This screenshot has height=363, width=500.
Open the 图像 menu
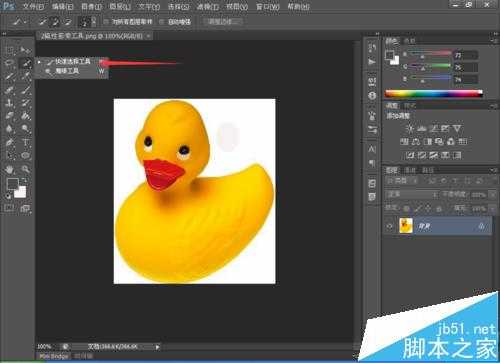pyautogui.click(x=91, y=6)
